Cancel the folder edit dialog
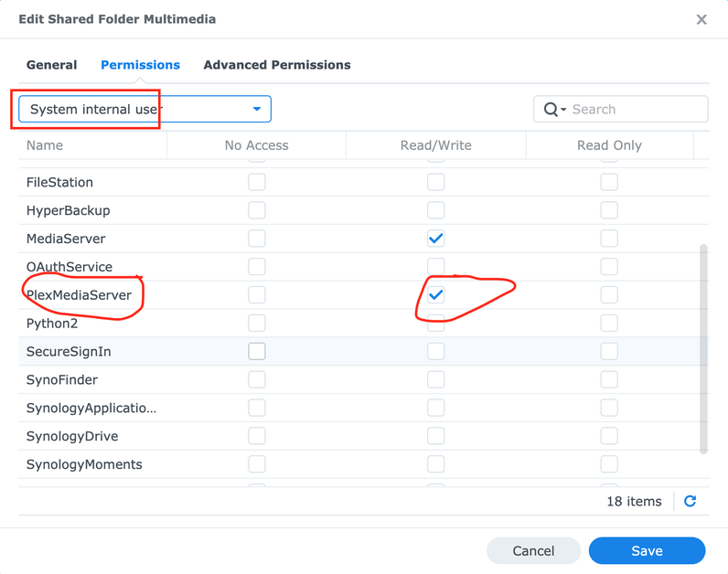The width and height of the screenshot is (728, 574). coord(533,550)
